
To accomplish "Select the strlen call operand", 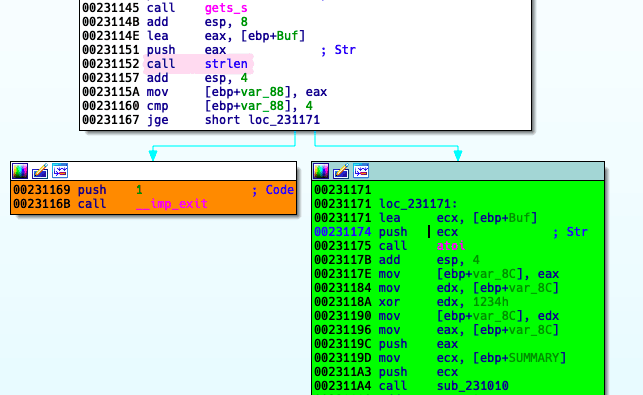I will 226,64.
